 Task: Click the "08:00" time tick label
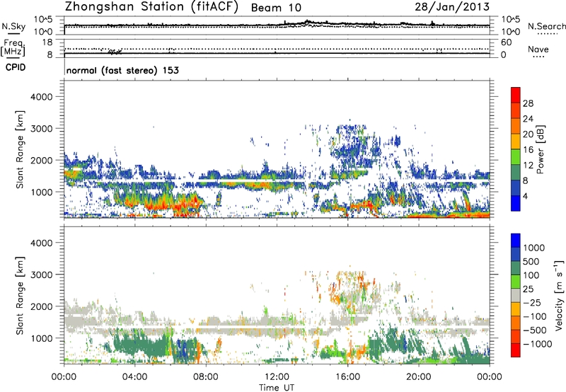click(x=206, y=377)
